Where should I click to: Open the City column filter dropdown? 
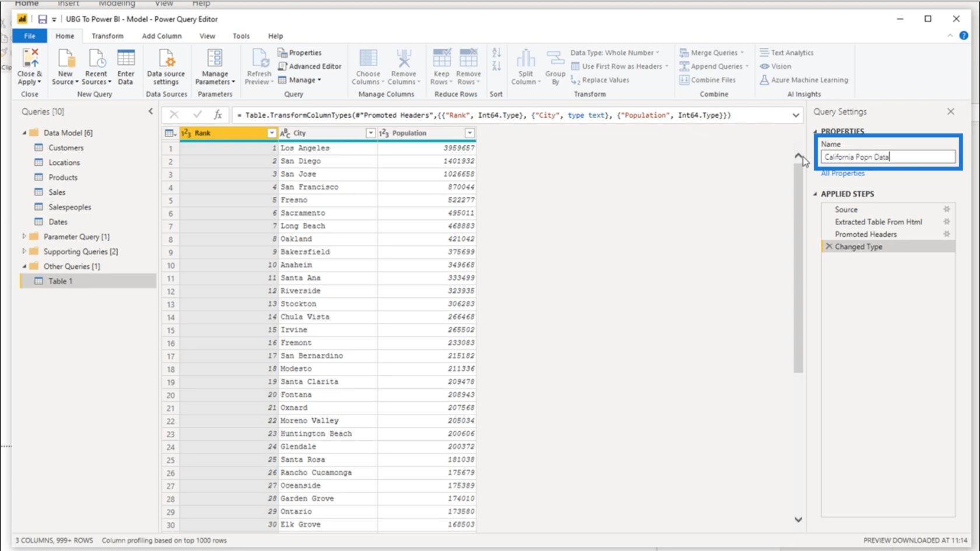tap(370, 133)
